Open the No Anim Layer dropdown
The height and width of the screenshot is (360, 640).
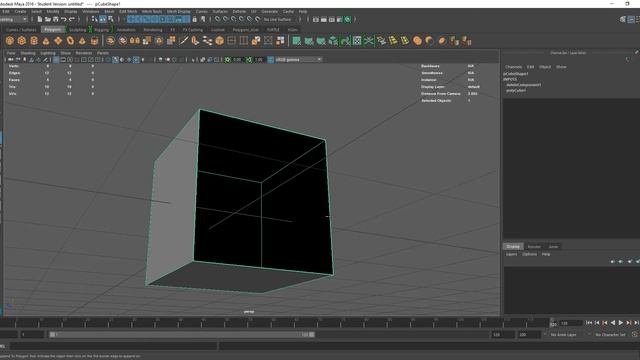click(x=565, y=335)
